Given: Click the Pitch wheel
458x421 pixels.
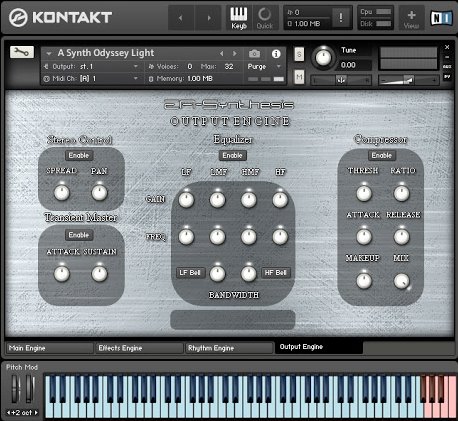Looking at the screenshot, I should point(16,389).
